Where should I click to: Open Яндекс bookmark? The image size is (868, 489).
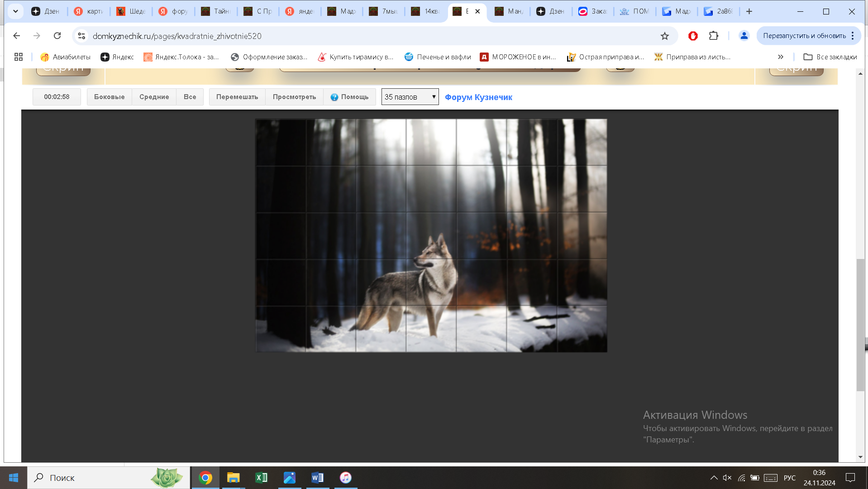(x=117, y=57)
